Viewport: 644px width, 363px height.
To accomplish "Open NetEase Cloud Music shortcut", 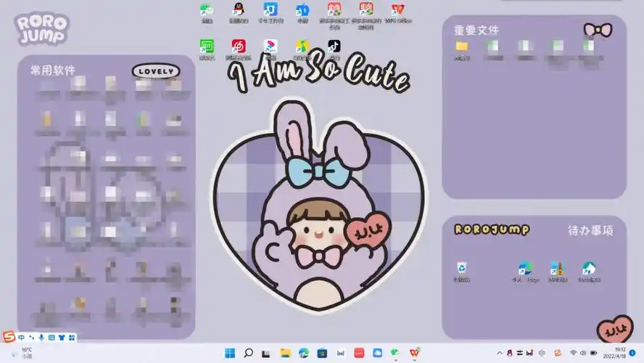I will tap(238, 47).
